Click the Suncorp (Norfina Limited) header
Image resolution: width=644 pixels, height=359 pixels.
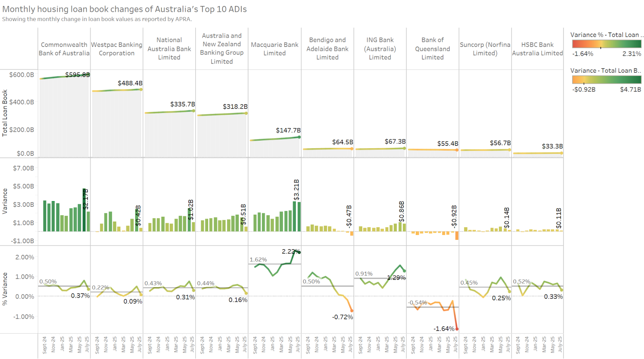coord(485,49)
